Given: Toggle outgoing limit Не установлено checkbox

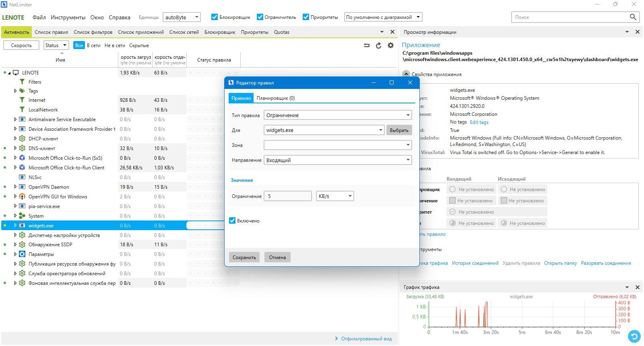Looking at the screenshot, I should tap(504, 200).
